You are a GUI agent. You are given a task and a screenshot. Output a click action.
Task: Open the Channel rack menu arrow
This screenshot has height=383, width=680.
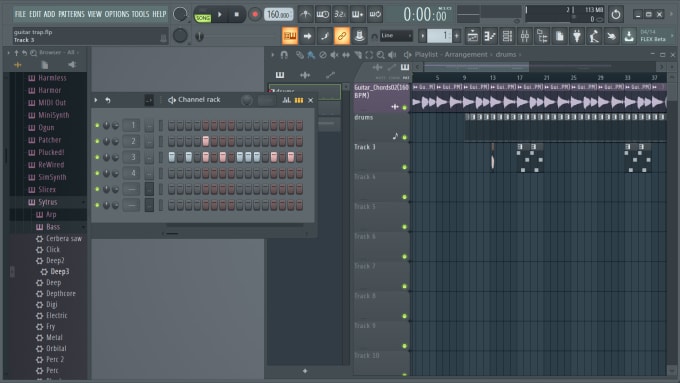click(96, 100)
